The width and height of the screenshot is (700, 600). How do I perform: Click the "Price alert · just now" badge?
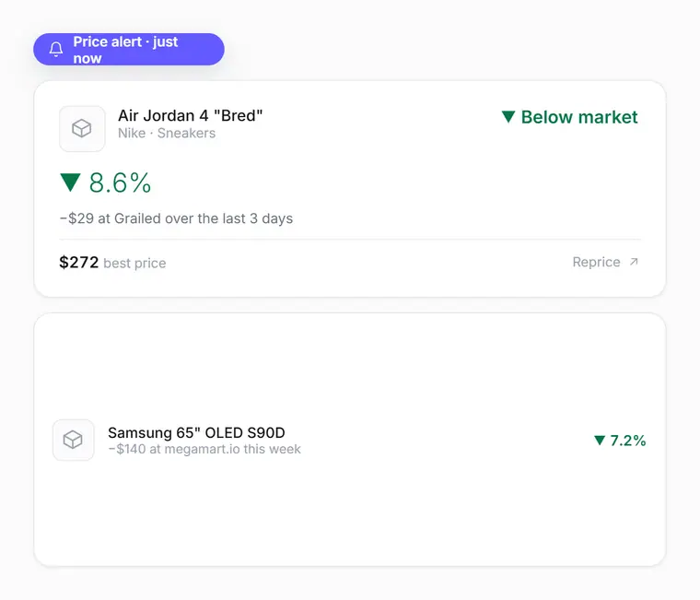129,49
